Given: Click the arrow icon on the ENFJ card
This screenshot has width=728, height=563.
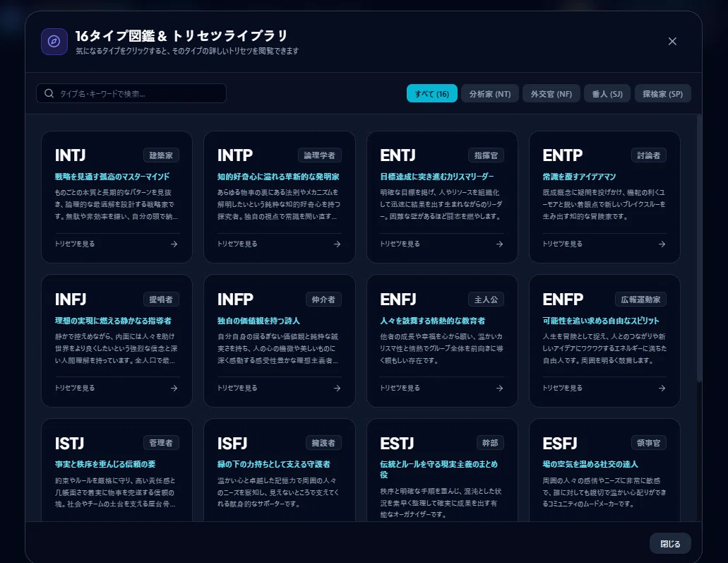Looking at the screenshot, I should (499, 388).
